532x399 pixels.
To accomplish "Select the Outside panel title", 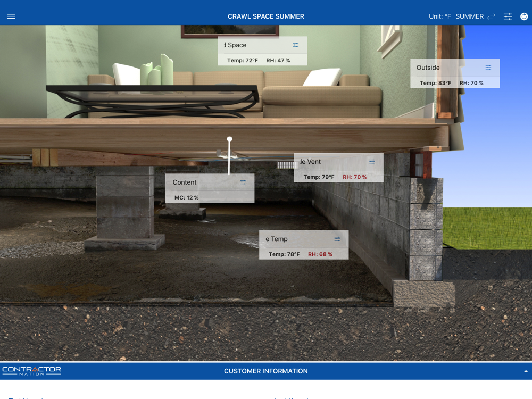I will [x=428, y=68].
